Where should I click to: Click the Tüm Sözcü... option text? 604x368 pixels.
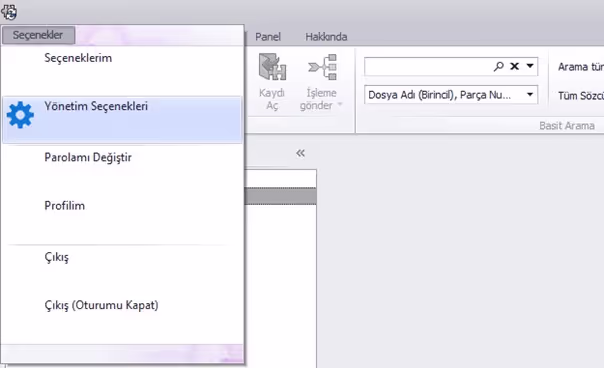tap(581, 96)
